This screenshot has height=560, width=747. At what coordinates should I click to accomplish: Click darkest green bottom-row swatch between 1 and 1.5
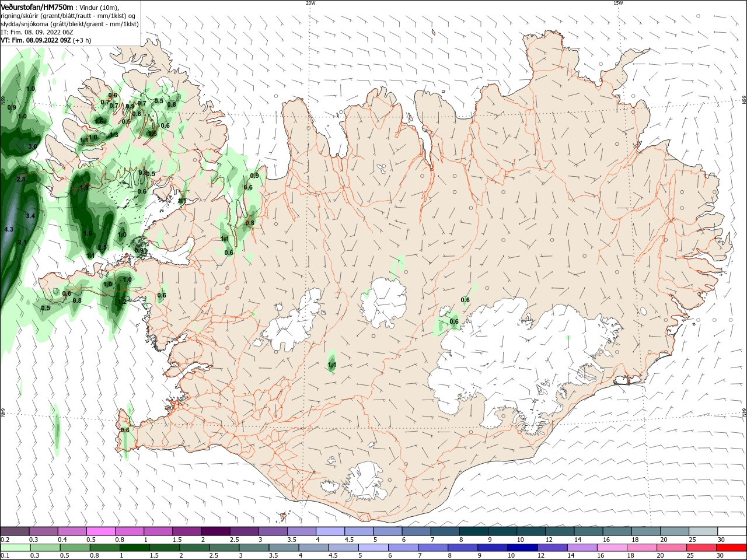click(135, 548)
